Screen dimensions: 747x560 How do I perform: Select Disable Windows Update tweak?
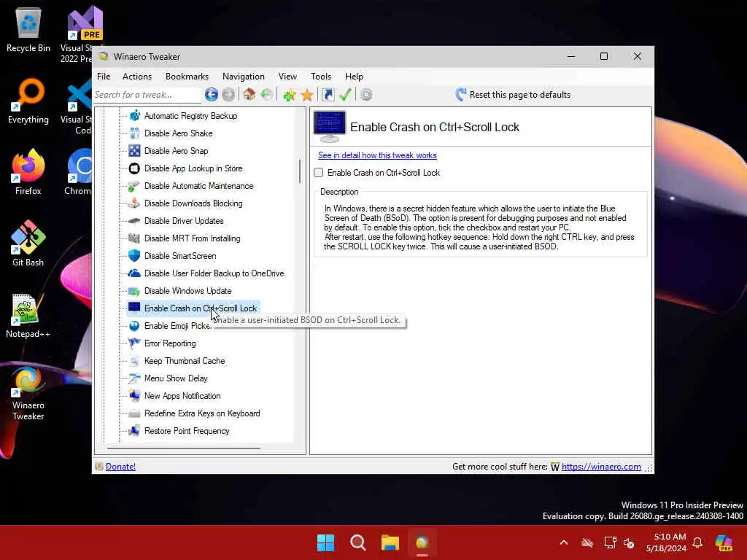coord(187,291)
